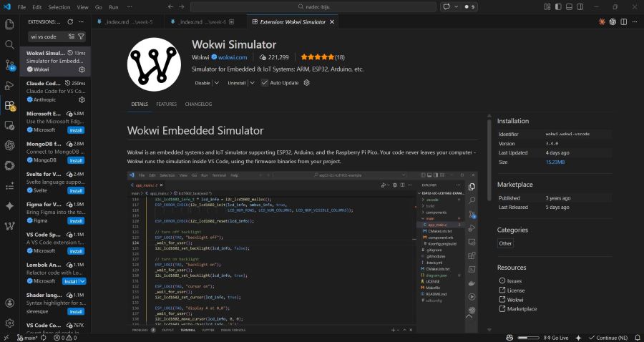
Task: Open Claude Code from editor title bar
Action: tap(602, 21)
